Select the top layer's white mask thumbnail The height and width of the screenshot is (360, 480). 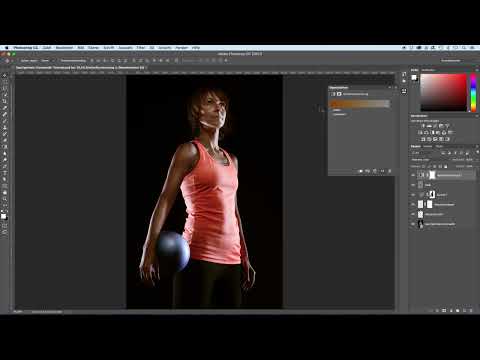[x=432, y=175]
